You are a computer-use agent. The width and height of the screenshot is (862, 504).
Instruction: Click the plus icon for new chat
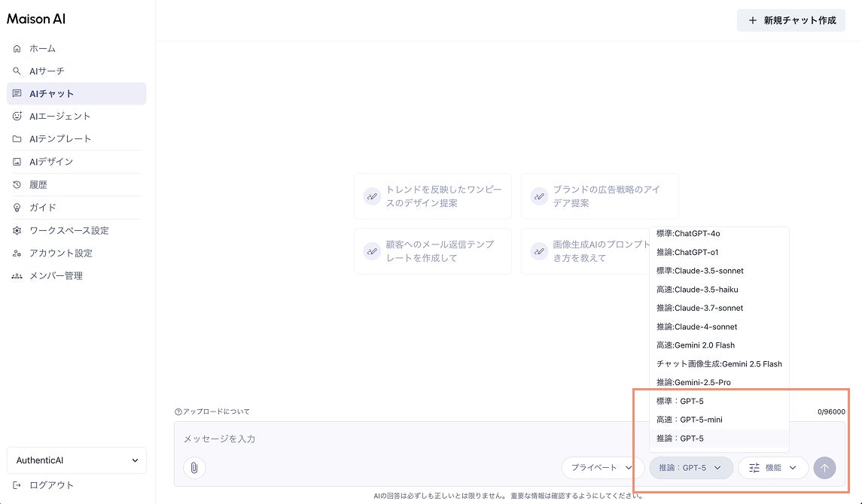(x=753, y=20)
